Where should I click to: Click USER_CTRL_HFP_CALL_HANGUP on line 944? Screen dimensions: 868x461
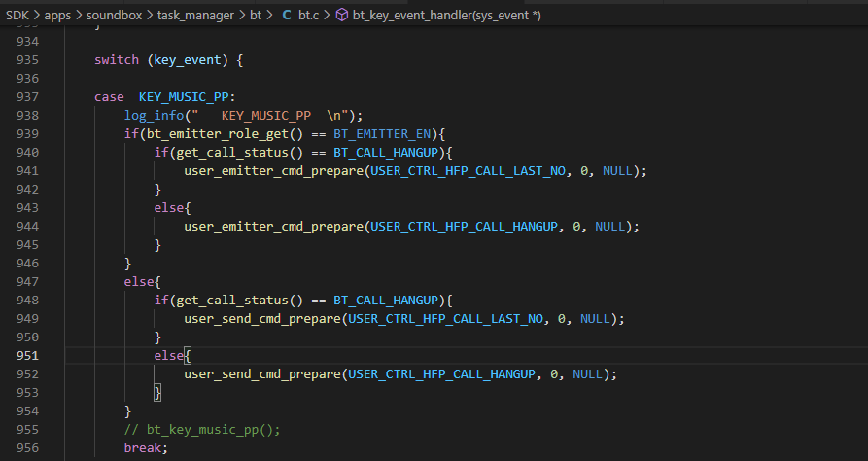[x=464, y=226]
